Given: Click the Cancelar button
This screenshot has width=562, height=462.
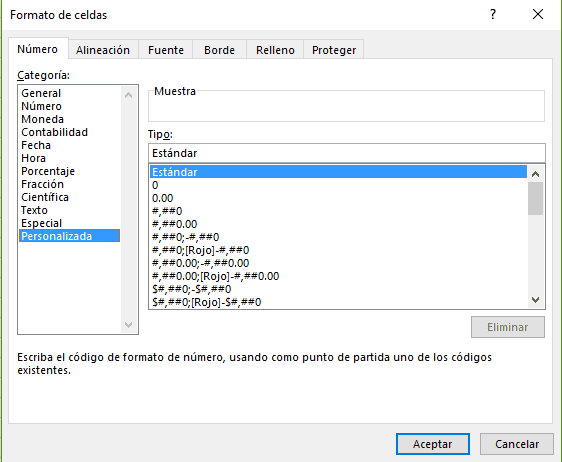Looking at the screenshot, I should [517, 444].
